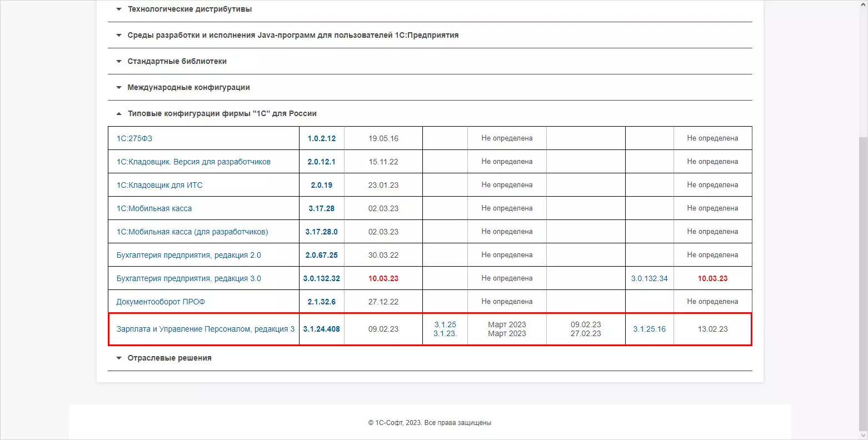868x440 pixels.
Task: Collapse the Типовые конфигурации фирмы "1С" для России section
Action: [222, 113]
